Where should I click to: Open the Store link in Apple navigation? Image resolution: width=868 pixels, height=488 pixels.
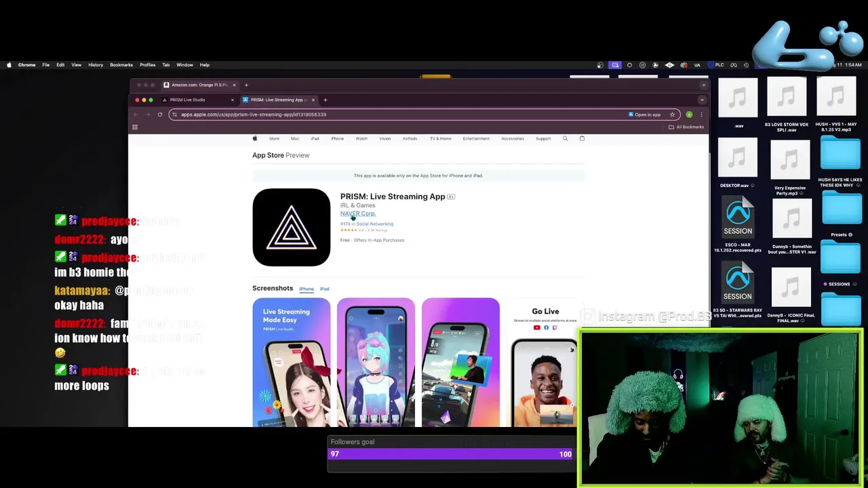pos(274,138)
